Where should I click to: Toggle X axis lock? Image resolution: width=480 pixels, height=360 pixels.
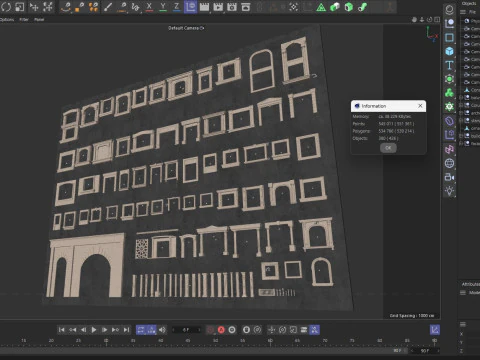point(149,7)
